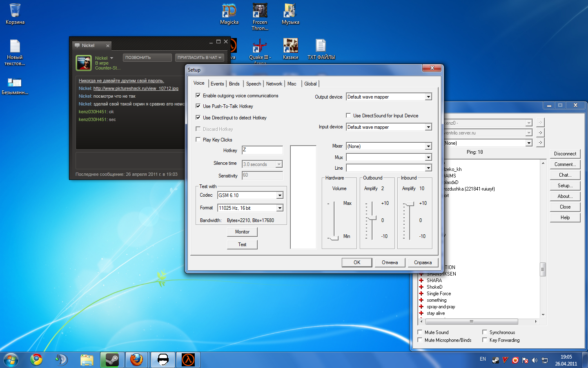Expand the Line dropdown
The height and width of the screenshot is (368, 588).
[428, 168]
